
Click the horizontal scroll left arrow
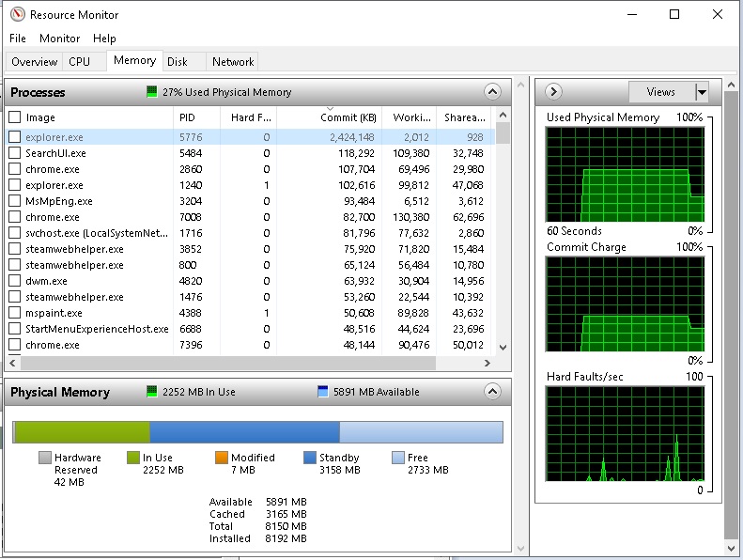point(12,364)
